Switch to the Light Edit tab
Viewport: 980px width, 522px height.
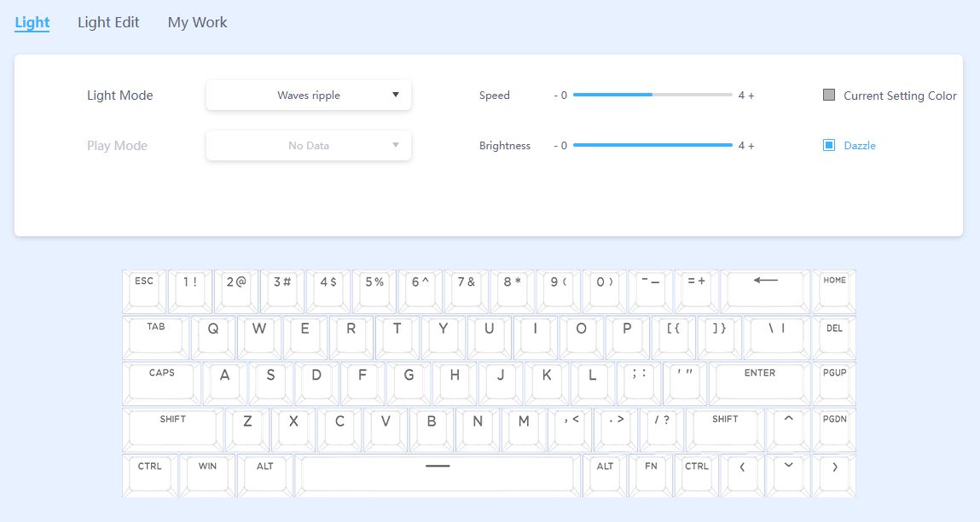tap(108, 22)
